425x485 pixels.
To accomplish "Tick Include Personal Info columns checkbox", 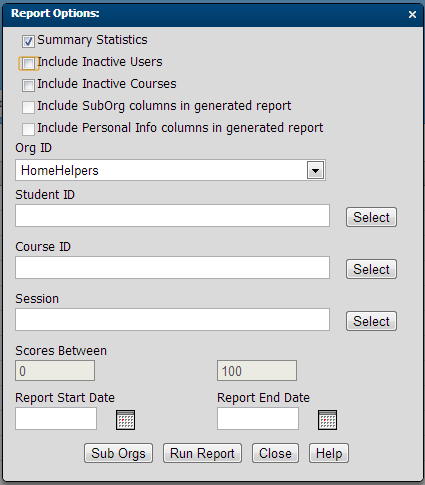I will tap(28, 129).
